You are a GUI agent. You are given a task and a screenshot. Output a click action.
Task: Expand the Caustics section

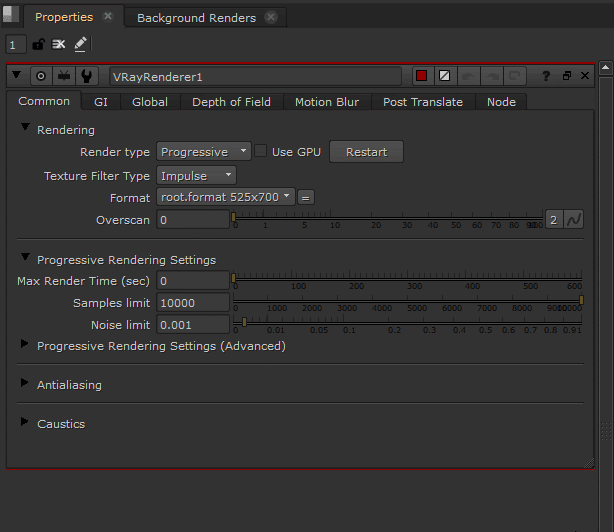25,423
